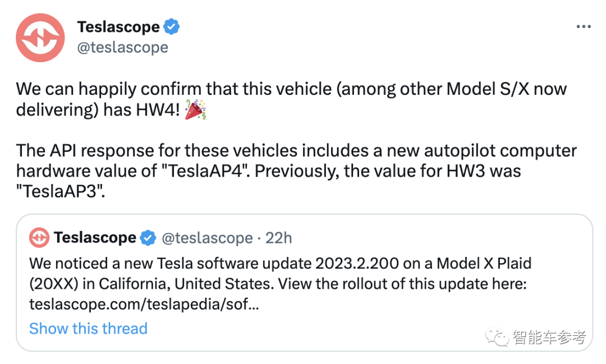Image resolution: width=606 pixels, height=364 pixels.
Task: Click the @teslascope handle in the quoted tweet
Action: pyautogui.click(x=208, y=237)
